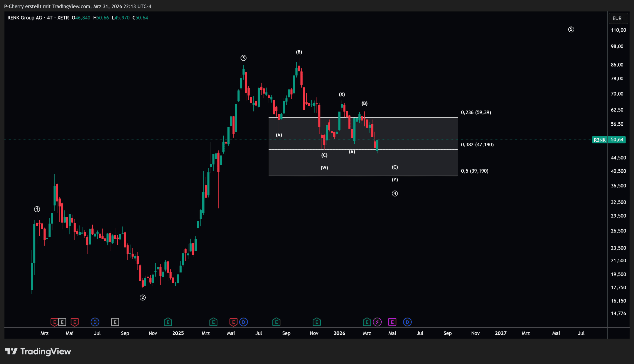Screen dimensions: 634x364
Task: Select the circled 5 wave label
Action: [x=571, y=29]
